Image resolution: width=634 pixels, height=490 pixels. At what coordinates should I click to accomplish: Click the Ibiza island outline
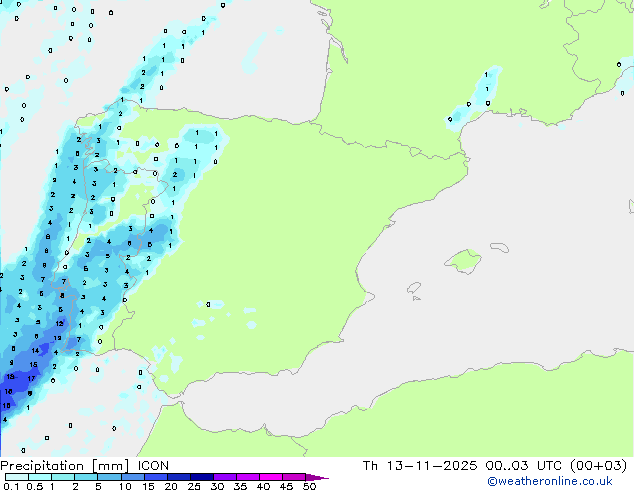(414, 288)
